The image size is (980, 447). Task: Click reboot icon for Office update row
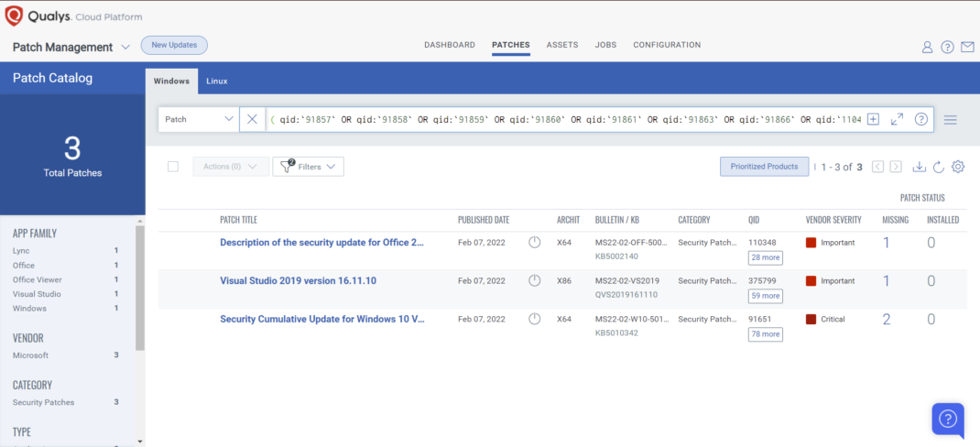tap(534, 243)
